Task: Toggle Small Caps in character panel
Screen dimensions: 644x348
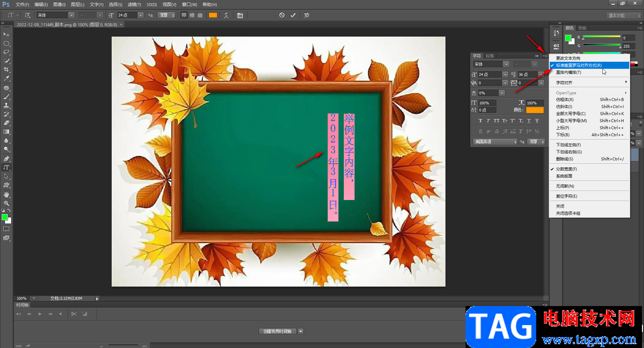Action: [x=504, y=121]
